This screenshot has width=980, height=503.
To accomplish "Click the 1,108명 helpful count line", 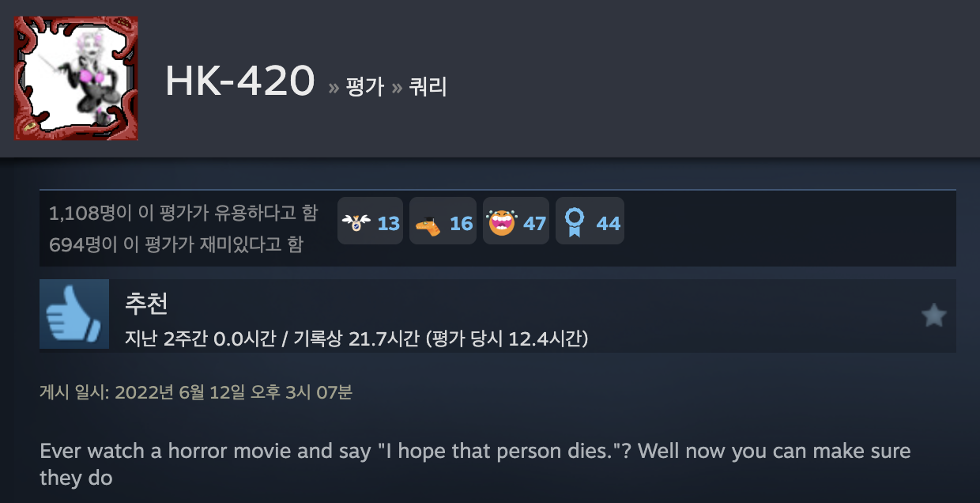I will (x=183, y=213).
